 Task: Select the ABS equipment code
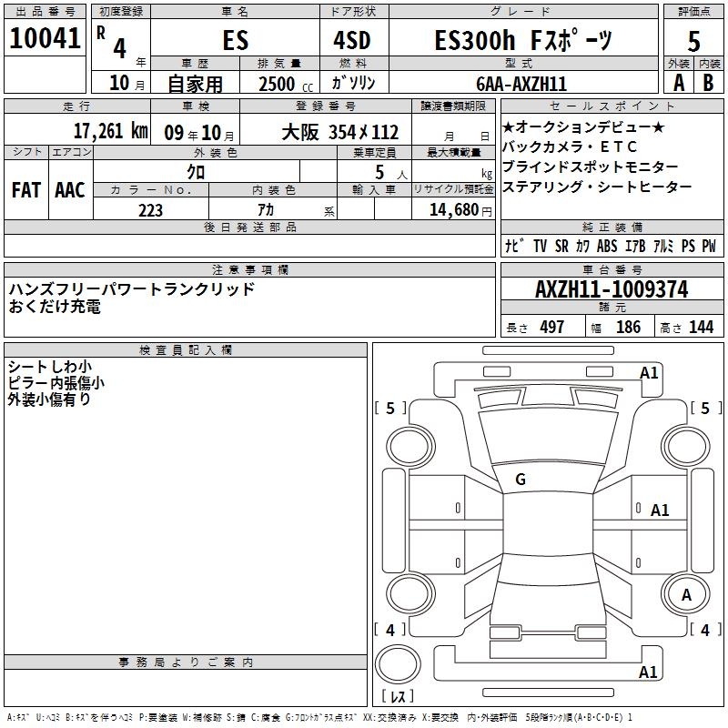point(607,246)
